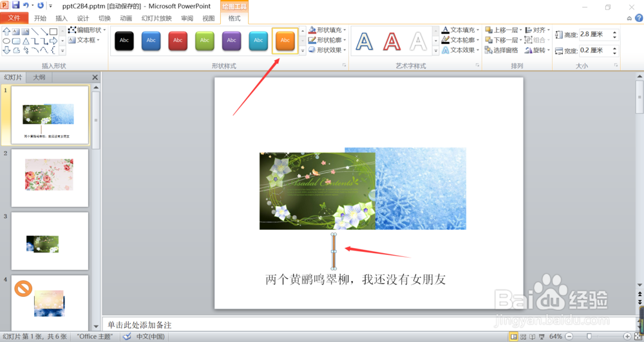This screenshot has width=644, height=342.
Task: Switch to the 审阅 ribbon tab
Action: [x=187, y=18]
